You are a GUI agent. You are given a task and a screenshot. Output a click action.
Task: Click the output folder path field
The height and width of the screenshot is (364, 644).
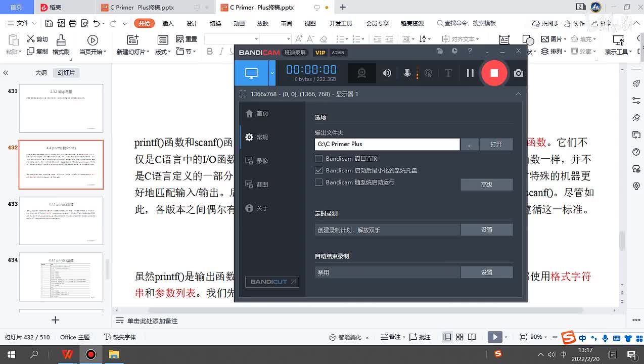coord(387,144)
